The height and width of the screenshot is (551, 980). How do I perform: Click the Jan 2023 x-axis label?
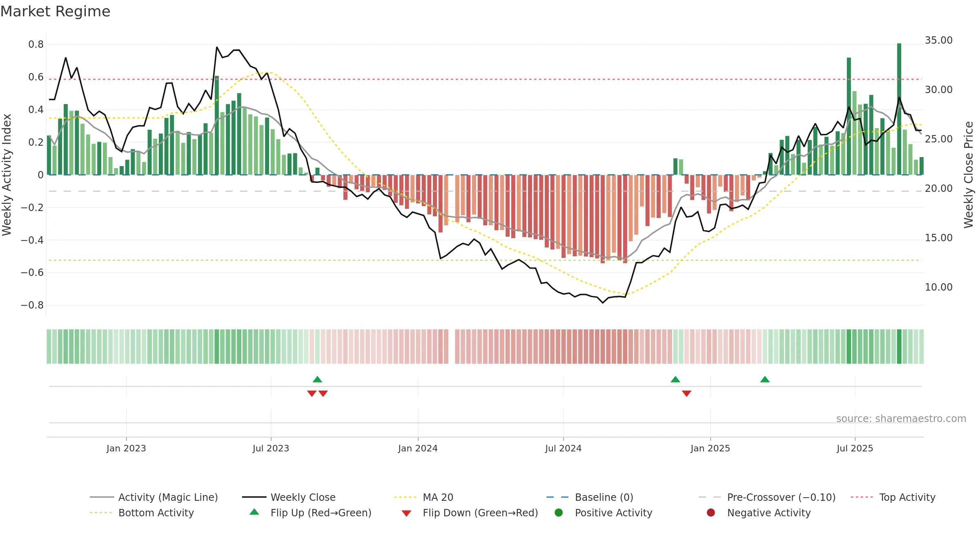126,448
